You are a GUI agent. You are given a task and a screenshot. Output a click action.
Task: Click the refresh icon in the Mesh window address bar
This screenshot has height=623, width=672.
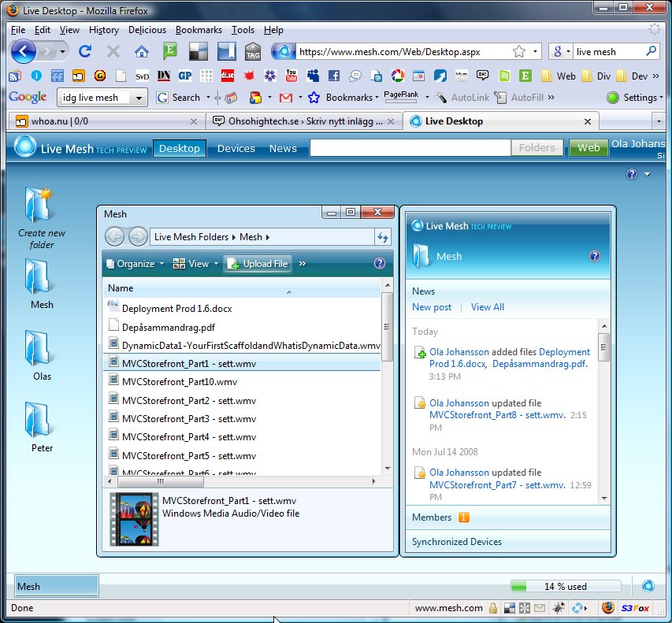(x=382, y=237)
